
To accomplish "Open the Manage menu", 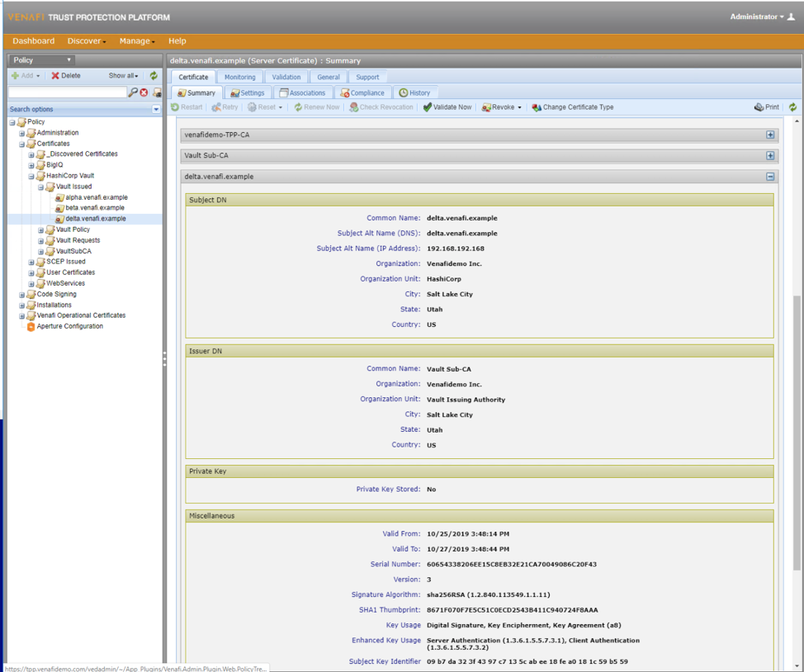I will [x=137, y=41].
